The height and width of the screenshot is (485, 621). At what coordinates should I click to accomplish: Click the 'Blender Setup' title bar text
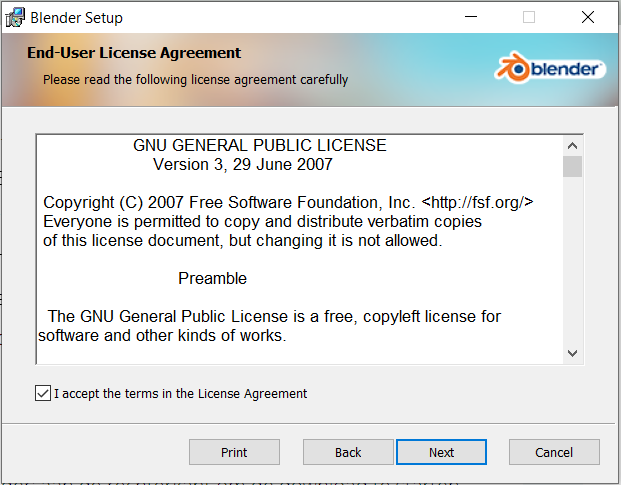pyautogui.click(x=76, y=18)
